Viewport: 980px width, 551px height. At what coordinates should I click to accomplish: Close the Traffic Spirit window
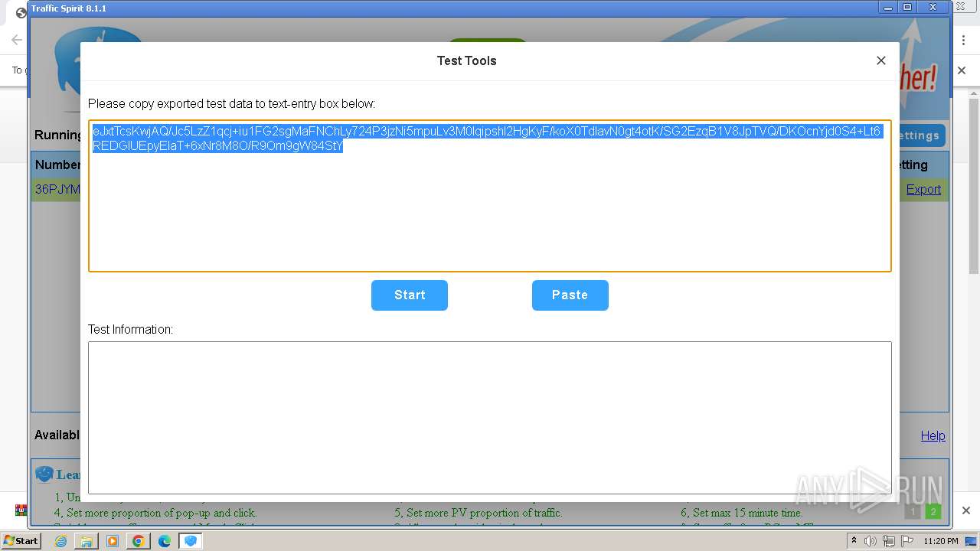point(933,7)
